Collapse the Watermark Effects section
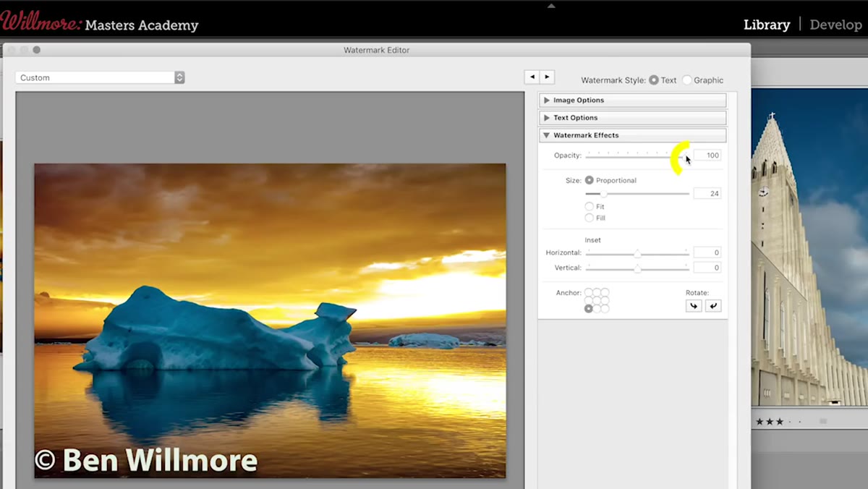868x489 pixels. tap(633, 135)
